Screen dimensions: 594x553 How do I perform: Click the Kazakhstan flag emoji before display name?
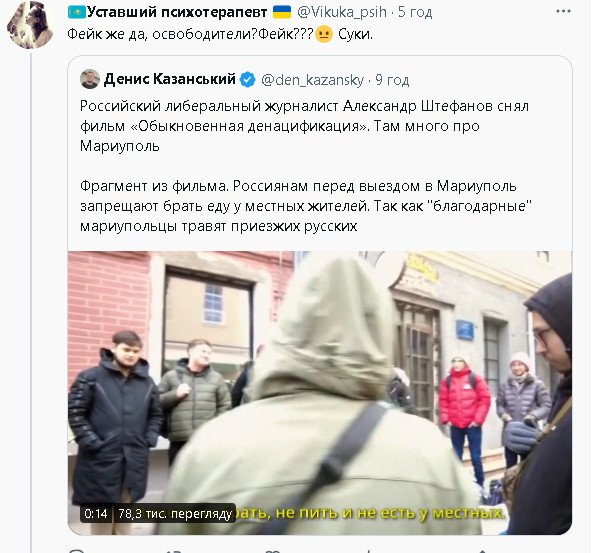tap(77, 12)
